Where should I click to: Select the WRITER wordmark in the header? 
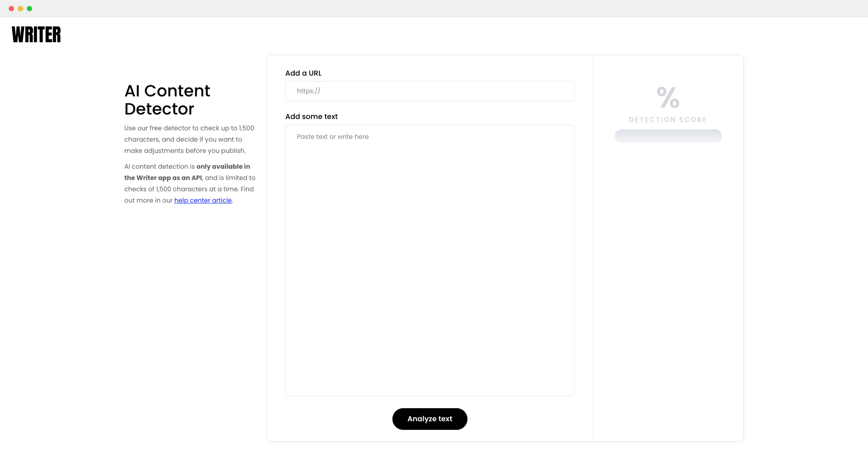point(36,34)
